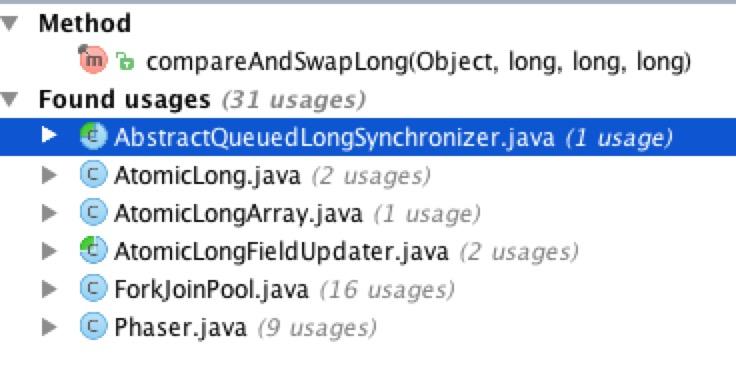Expand the AtomicLongFieldUpdater.java usages

[49, 251]
